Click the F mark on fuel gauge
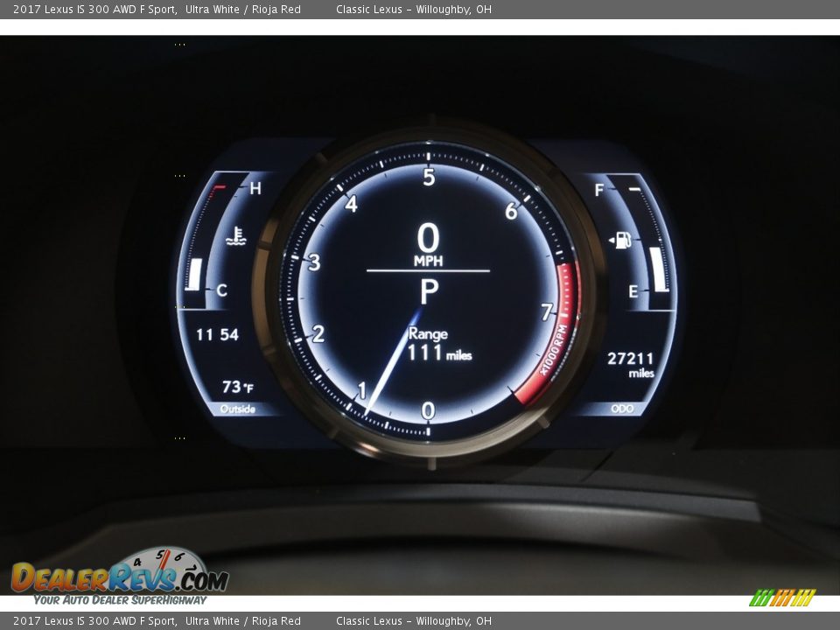 click(598, 190)
